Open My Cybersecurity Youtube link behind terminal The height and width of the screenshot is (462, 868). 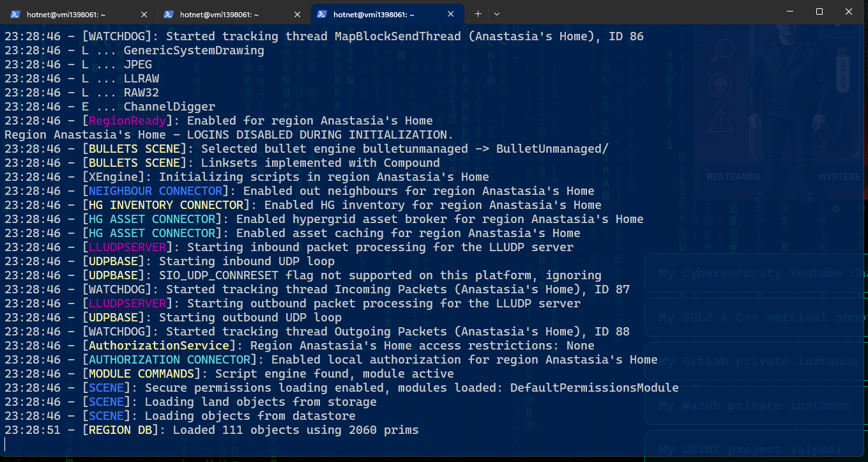click(x=756, y=273)
